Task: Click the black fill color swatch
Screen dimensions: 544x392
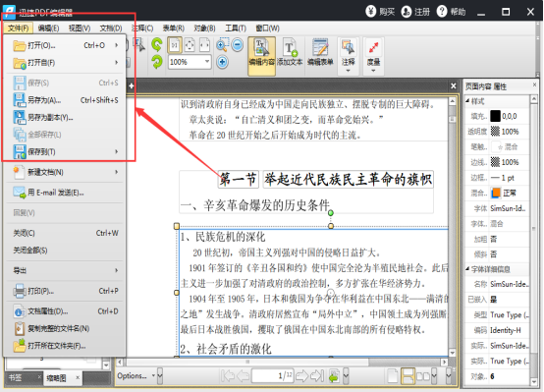Action: (x=495, y=116)
